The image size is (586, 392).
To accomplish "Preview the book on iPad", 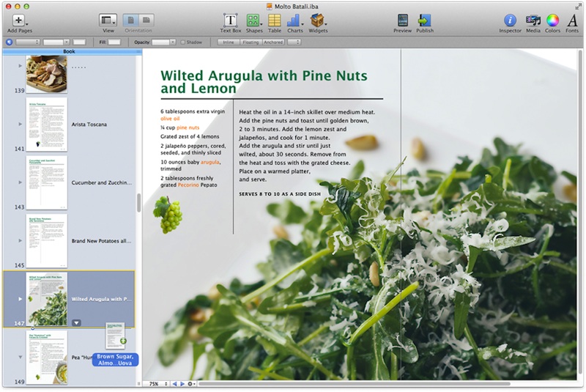I will [x=402, y=21].
